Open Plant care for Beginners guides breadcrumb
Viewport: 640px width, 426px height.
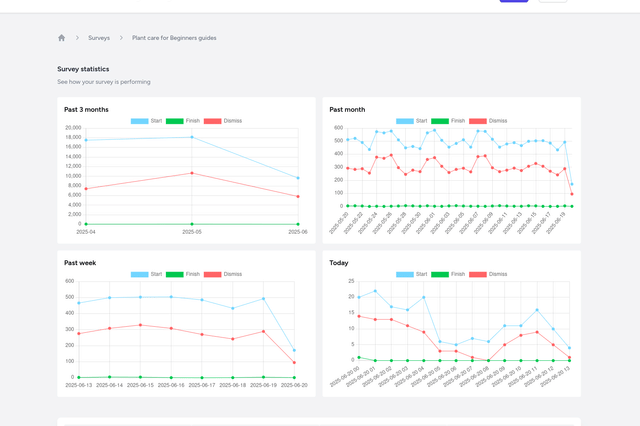coord(174,38)
